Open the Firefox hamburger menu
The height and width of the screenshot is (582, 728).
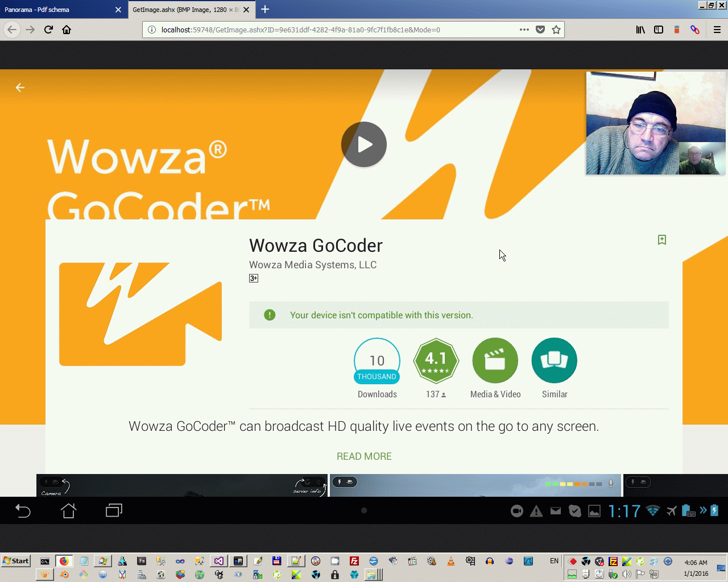[x=717, y=30]
